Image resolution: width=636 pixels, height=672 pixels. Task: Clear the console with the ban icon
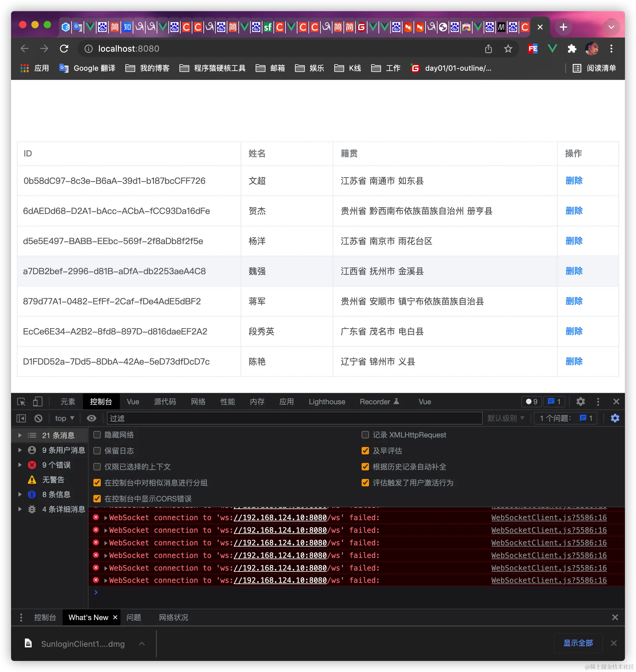tap(38, 418)
